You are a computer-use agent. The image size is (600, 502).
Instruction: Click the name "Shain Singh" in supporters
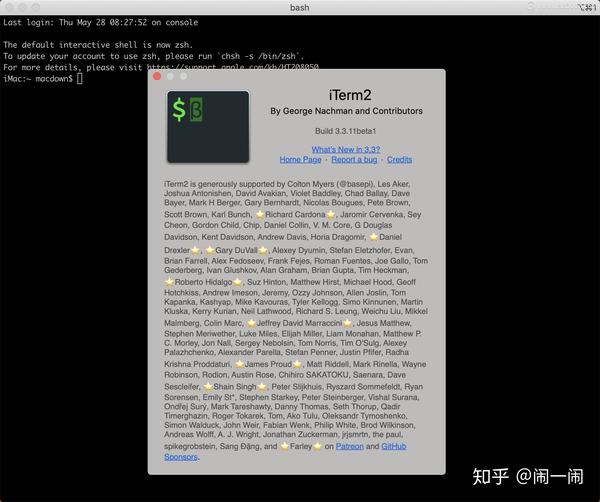pos(235,386)
